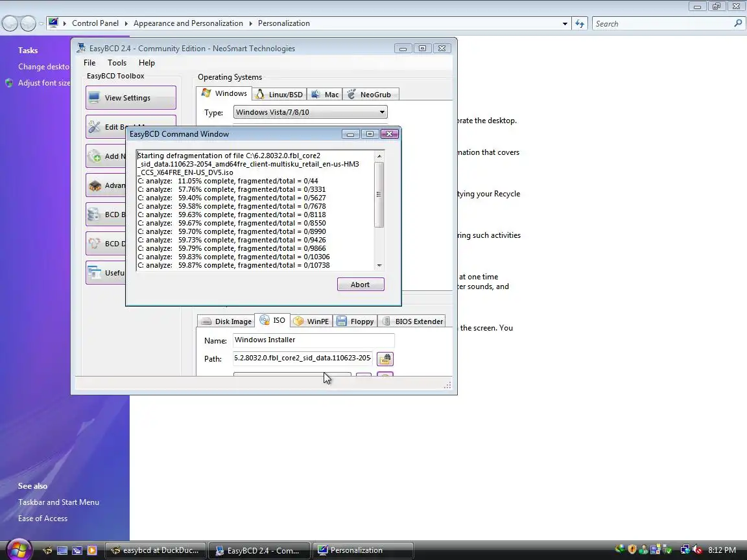Select the Disk Image tab
Viewport: 747px width, 560px height.
point(226,321)
